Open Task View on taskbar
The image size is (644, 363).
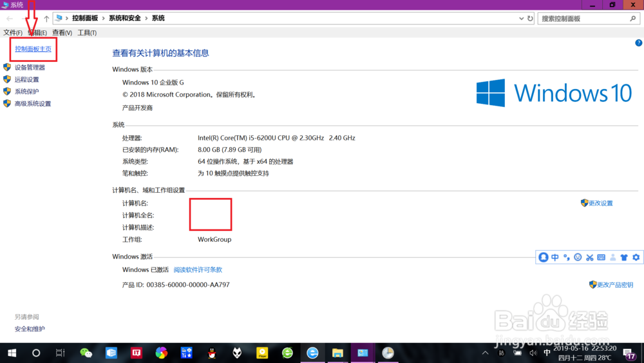click(61, 353)
